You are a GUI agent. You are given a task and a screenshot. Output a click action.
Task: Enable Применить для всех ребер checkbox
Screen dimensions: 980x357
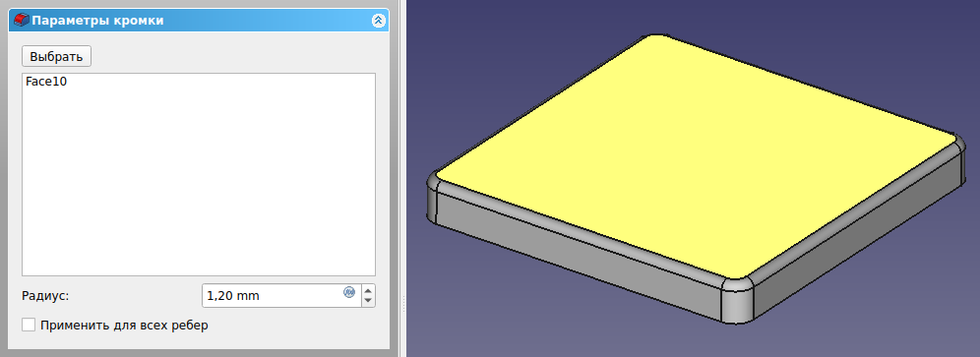click(x=29, y=326)
